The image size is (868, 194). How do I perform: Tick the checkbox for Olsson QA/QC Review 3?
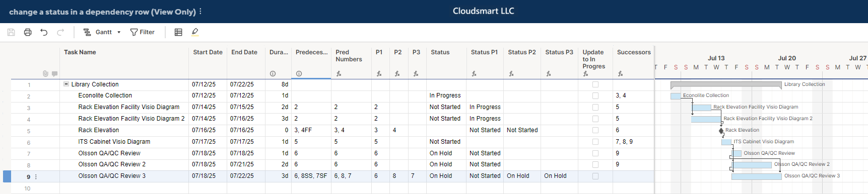(595, 176)
